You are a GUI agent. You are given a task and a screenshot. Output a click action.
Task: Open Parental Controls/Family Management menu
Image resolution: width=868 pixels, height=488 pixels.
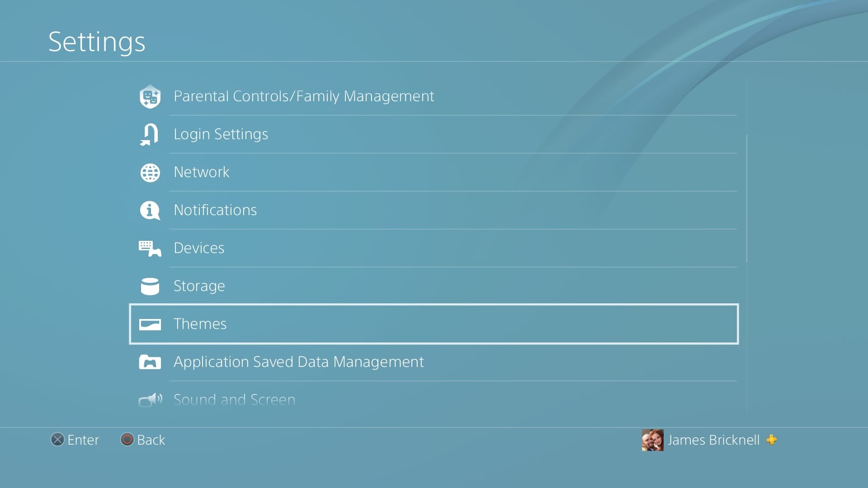click(x=303, y=96)
